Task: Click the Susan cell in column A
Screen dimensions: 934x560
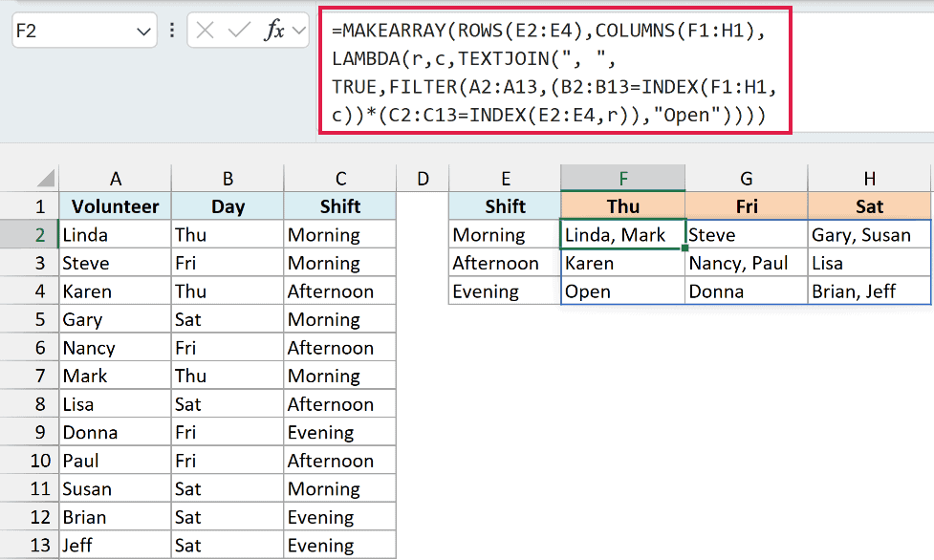Action: [115, 488]
